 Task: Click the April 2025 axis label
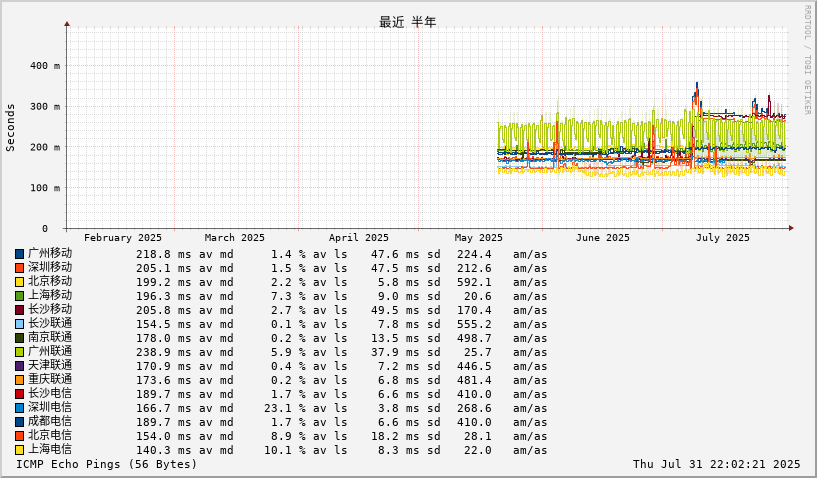(359, 238)
